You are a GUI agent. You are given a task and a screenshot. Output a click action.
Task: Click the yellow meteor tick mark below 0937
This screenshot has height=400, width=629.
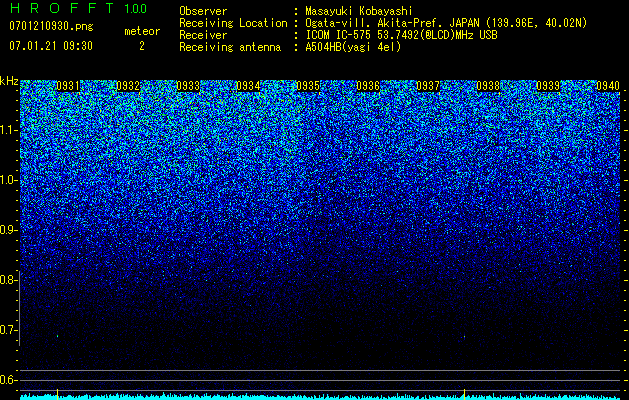click(x=465, y=394)
